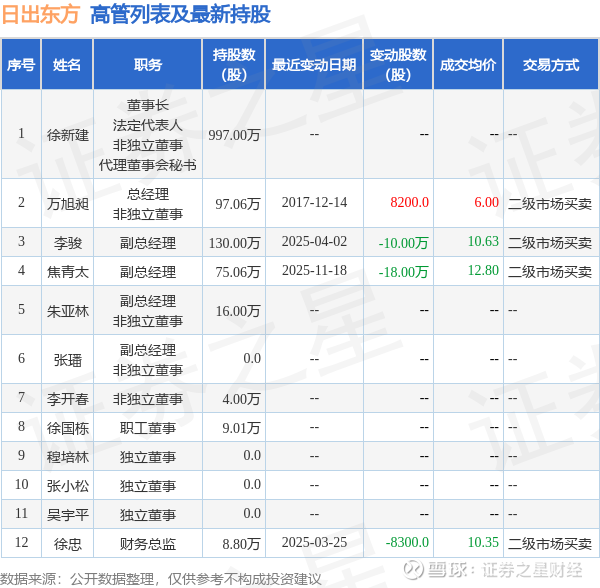Select the name 焦青太

[68, 272]
